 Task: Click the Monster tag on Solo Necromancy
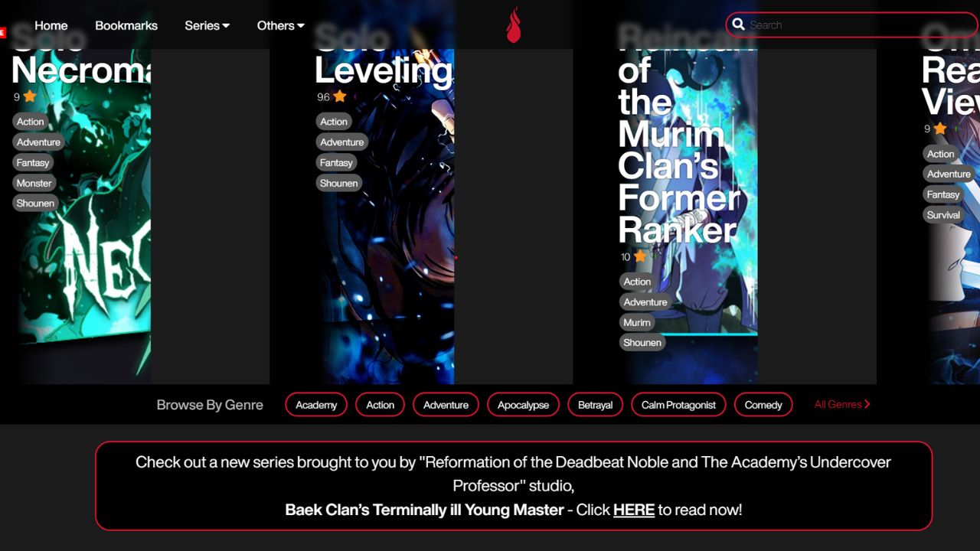tap(34, 183)
